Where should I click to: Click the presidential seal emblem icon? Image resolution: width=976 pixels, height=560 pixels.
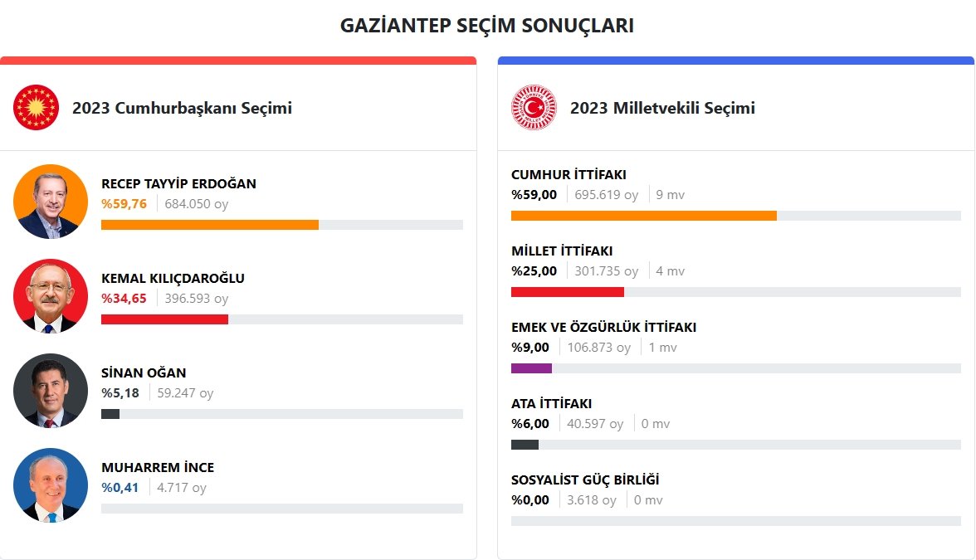tap(37, 108)
